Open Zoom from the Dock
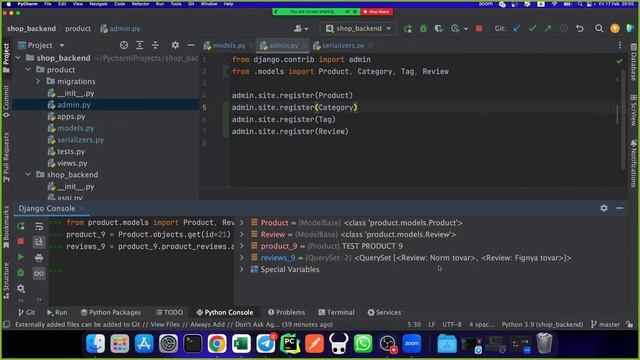This screenshot has height=360, width=640. pos(412,343)
